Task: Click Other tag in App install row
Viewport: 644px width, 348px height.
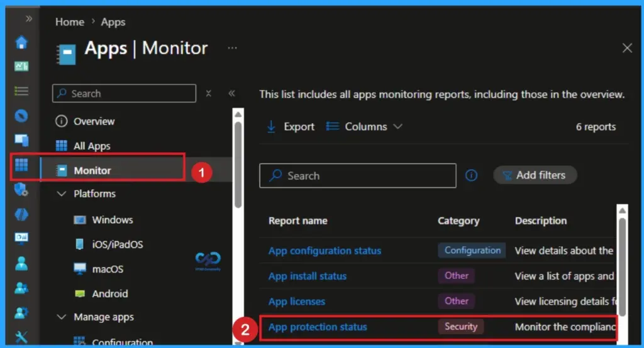Action: pos(457,276)
